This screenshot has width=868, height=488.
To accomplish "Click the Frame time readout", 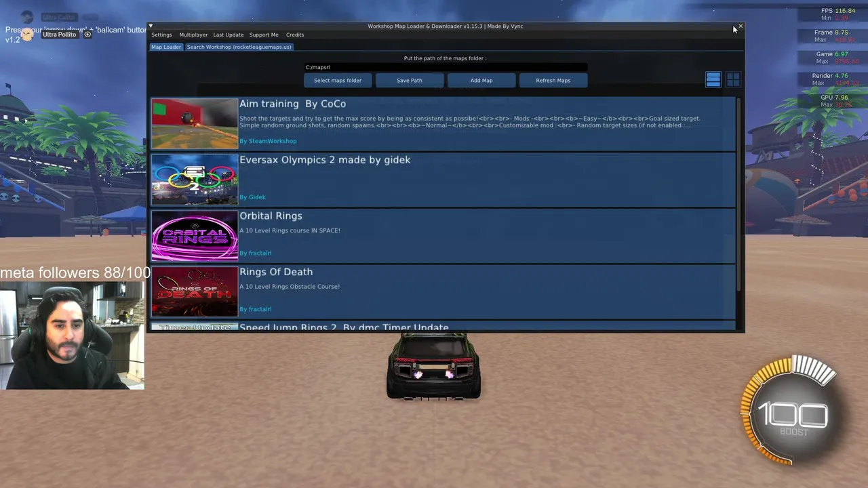I will (831, 33).
